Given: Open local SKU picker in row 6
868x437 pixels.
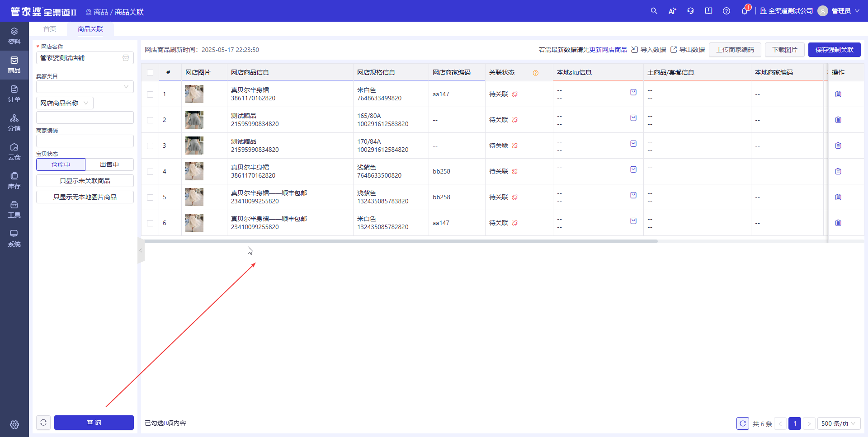Looking at the screenshot, I should point(633,221).
